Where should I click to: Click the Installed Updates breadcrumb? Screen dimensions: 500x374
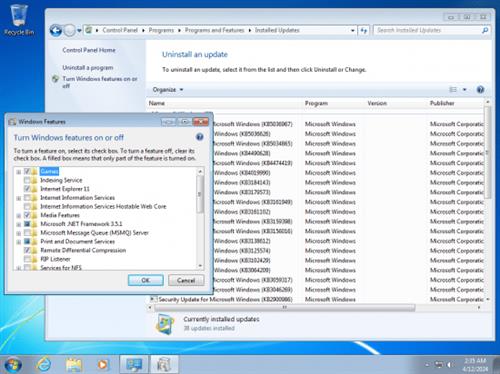tap(277, 30)
